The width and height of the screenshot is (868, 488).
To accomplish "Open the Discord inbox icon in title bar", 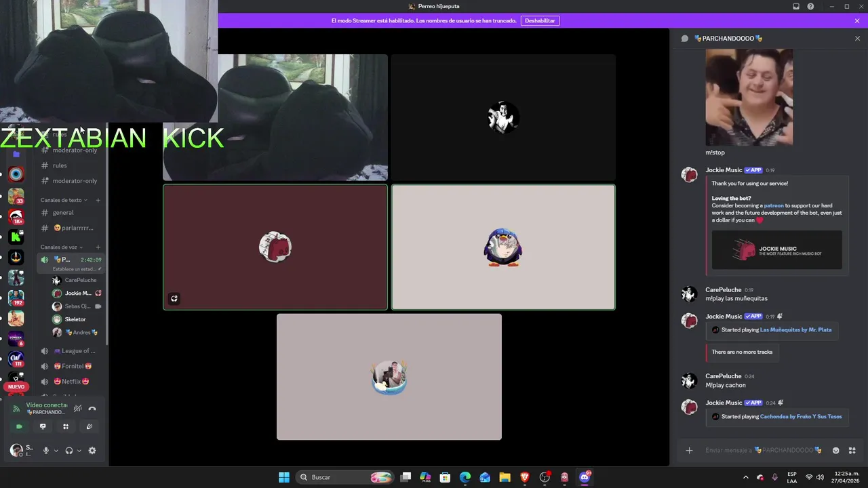I will [796, 6].
